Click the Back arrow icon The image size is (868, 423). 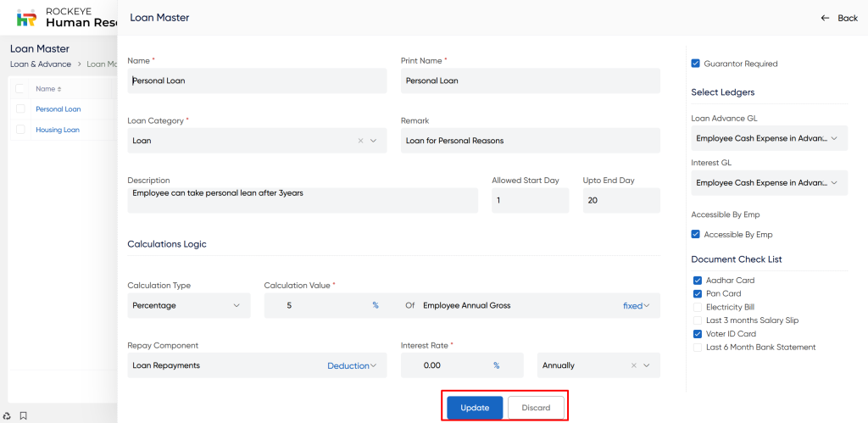click(x=825, y=18)
